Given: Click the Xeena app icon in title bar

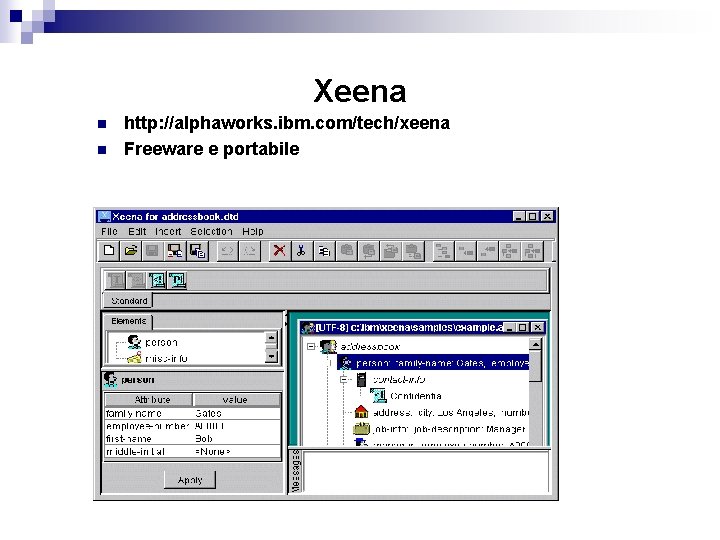Looking at the screenshot, I should pos(105,216).
